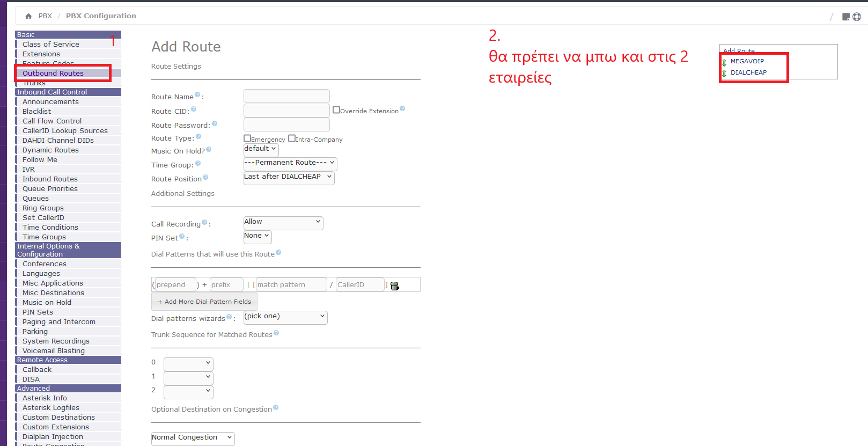
Task: Go to Inbound Routes in the sidebar
Action: click(50, 179)
